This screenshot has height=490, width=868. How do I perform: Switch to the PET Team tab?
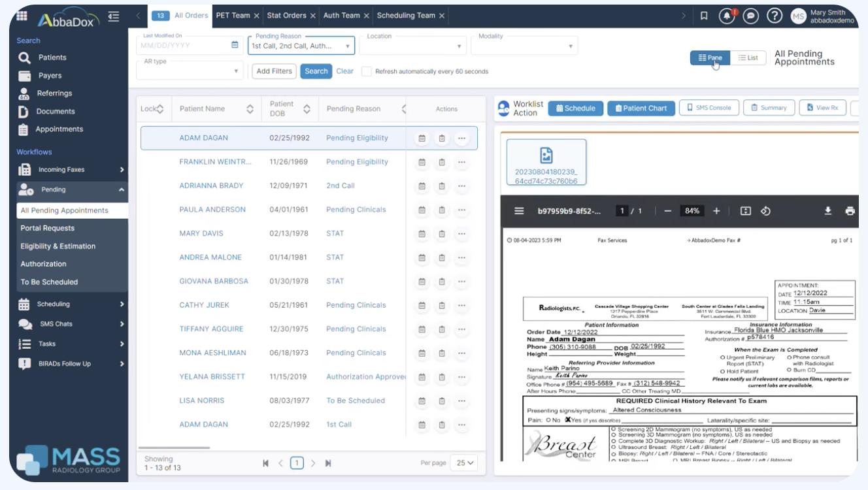tap(235, 15)
